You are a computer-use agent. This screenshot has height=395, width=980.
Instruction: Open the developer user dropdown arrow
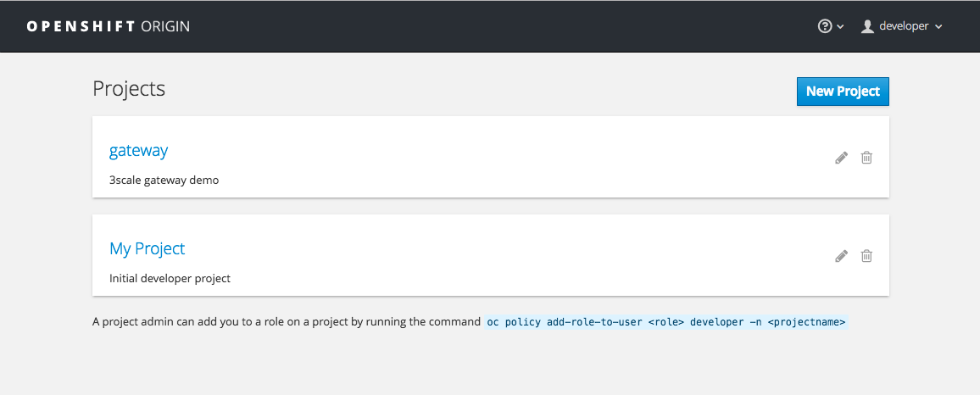(938, 27)
